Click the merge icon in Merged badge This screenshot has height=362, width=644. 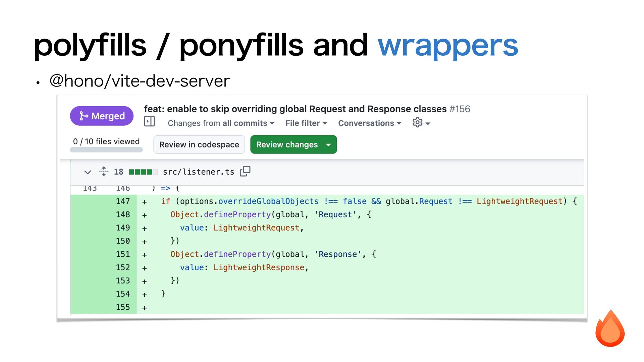click(84, 116)
